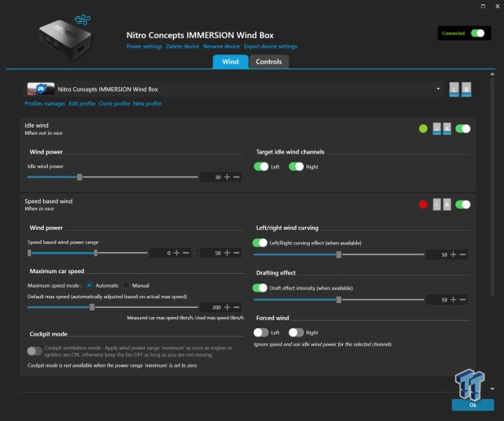
Task: Decrease default max speed with minus icon
Action: [237, 307]
